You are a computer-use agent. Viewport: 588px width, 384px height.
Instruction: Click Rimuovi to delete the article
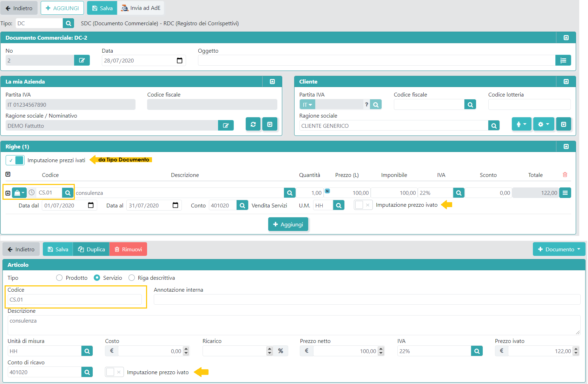[128, 249]
